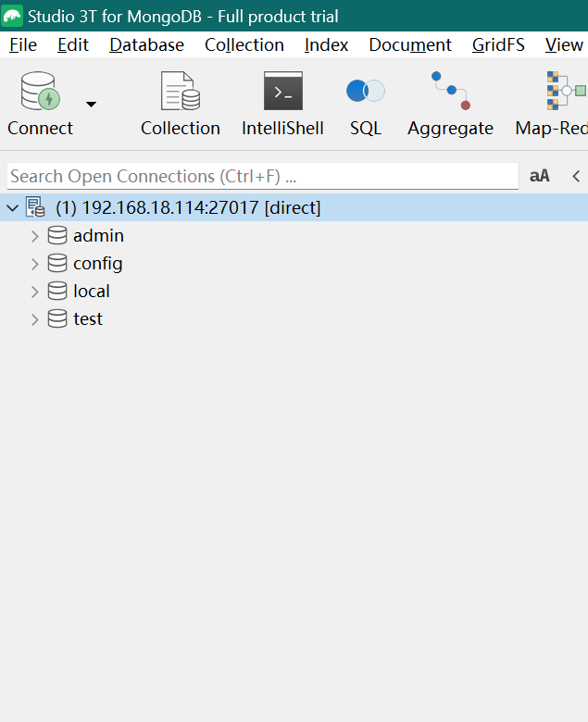The image size is (588, 722).
Task: Select the local database label
Action: coord(91,291)
